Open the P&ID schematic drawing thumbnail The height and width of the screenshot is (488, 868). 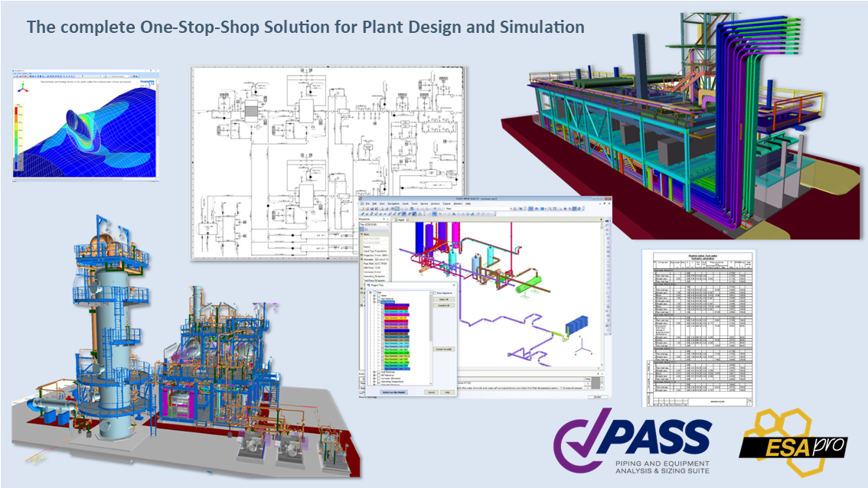click(328, 162)
